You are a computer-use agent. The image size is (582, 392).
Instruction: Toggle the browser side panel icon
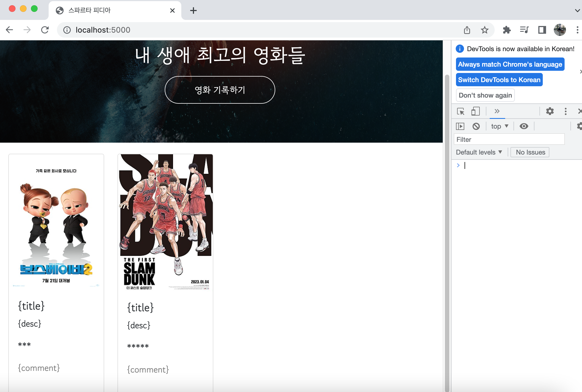(x=542, y=30)
